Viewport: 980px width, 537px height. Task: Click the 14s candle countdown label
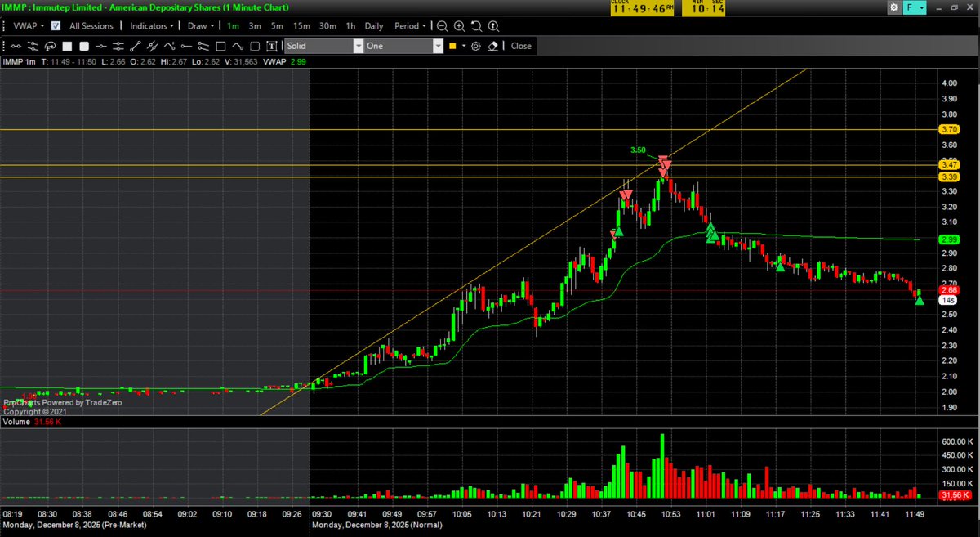948,300
